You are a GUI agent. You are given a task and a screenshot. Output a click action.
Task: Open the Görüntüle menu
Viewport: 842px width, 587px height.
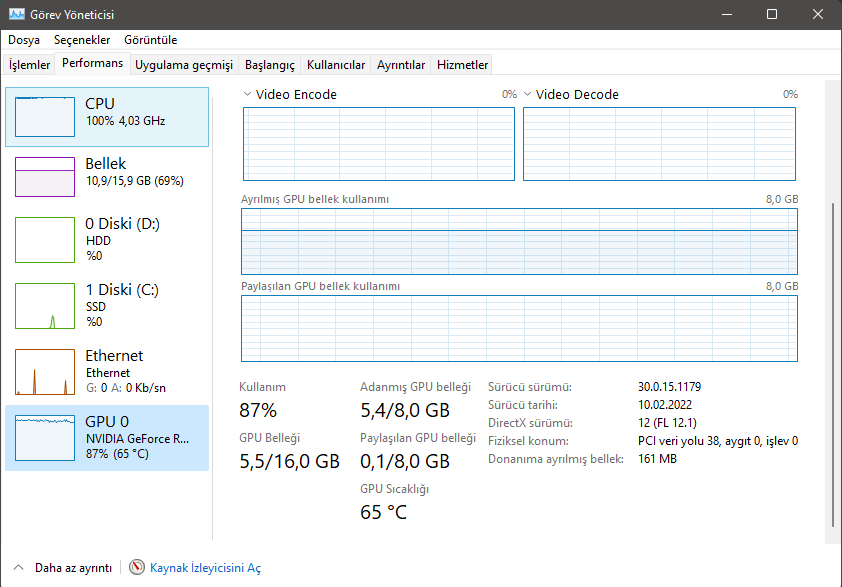[x=151, y=40]
